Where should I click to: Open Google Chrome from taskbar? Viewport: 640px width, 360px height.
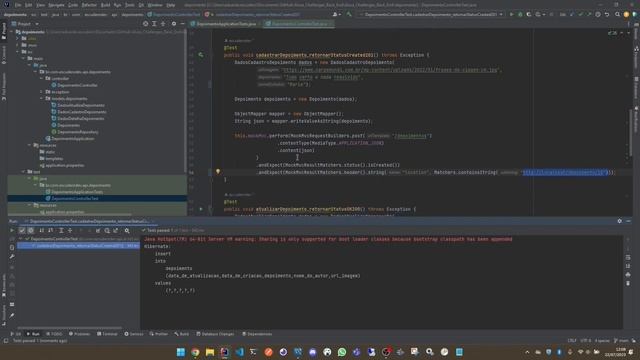click(195, 352)
